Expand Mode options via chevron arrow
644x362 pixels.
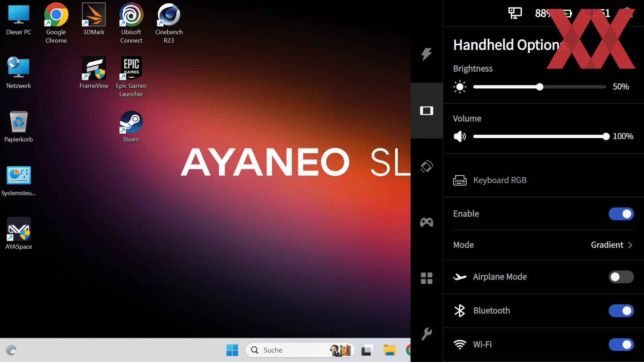click(630, 245)
